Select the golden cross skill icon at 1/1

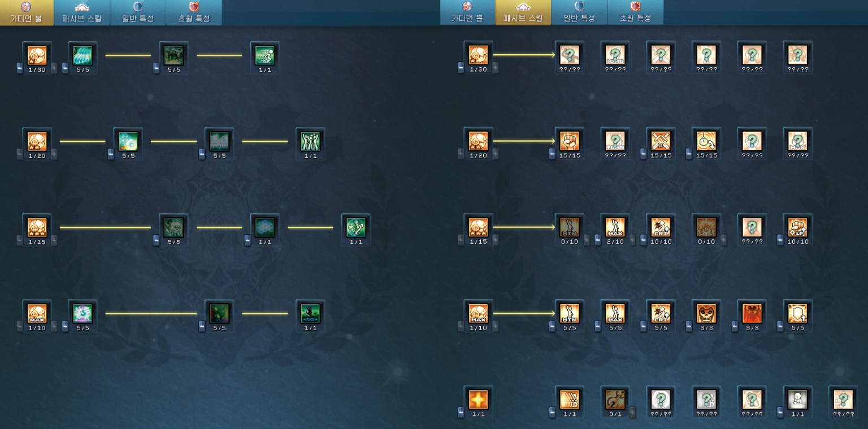(x=478, y=400)
